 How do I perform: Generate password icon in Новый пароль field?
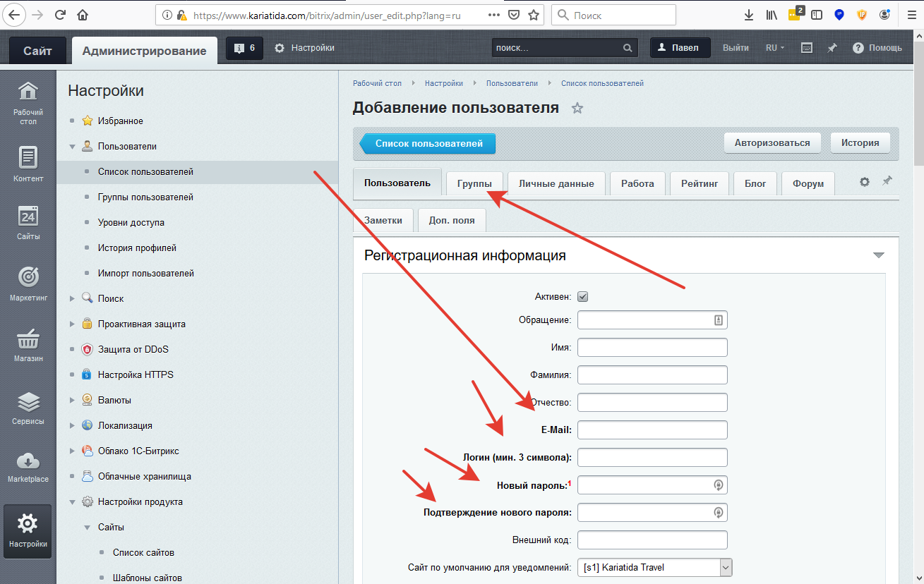(x=718, y=485)
